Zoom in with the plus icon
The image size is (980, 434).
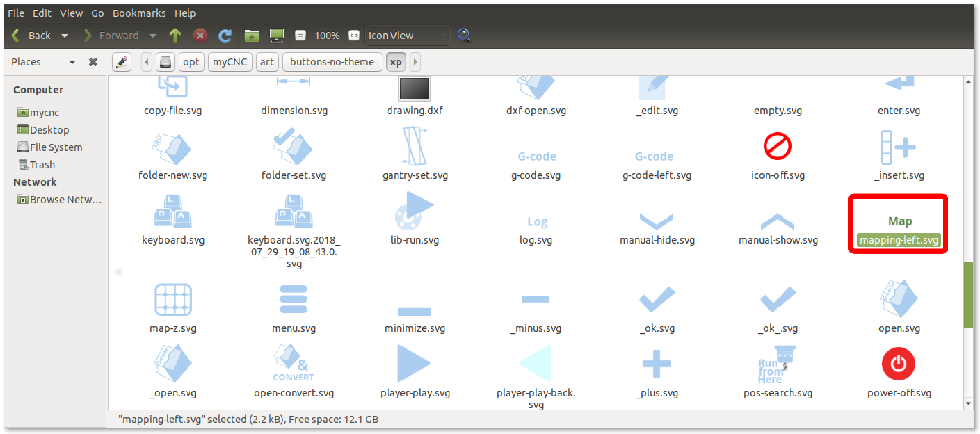pyautogui.click(x=354, y=35)
